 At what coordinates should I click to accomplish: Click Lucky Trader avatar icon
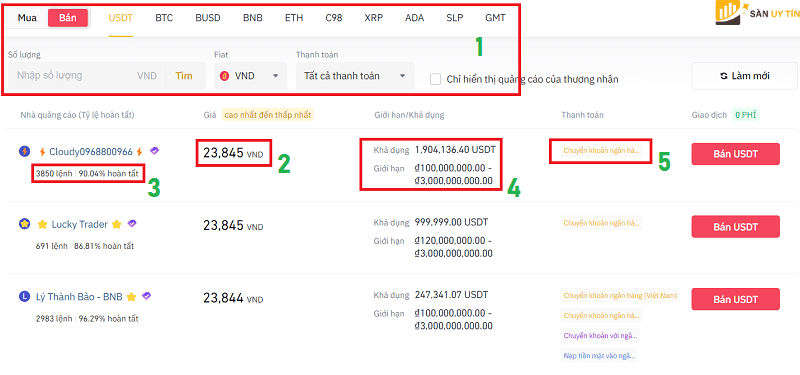click(x=24, y=224)
